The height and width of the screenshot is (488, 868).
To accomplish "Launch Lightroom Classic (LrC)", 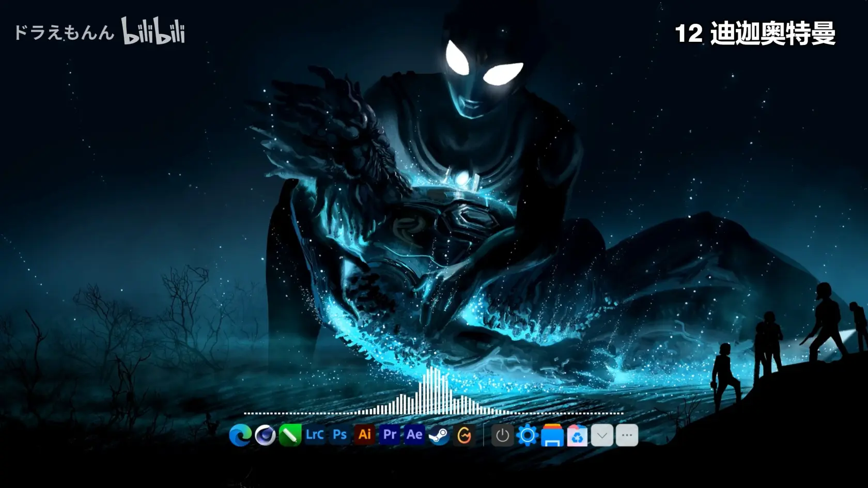I will tap(315, 435).
